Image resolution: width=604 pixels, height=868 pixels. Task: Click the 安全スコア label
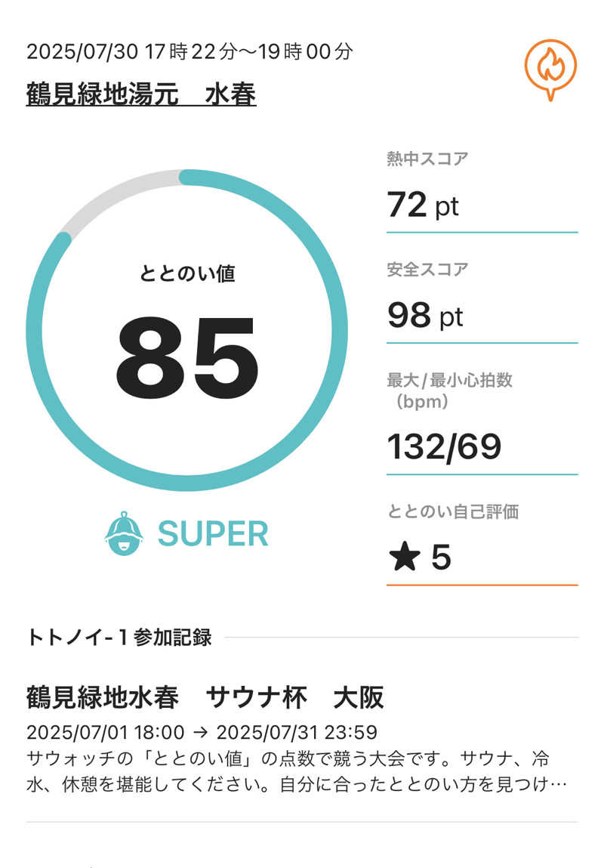pyautogui.click(x=427, y=269)
